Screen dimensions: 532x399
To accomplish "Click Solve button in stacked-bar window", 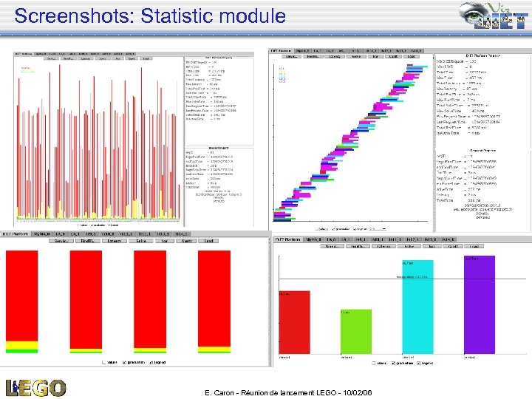I will 141,241.
